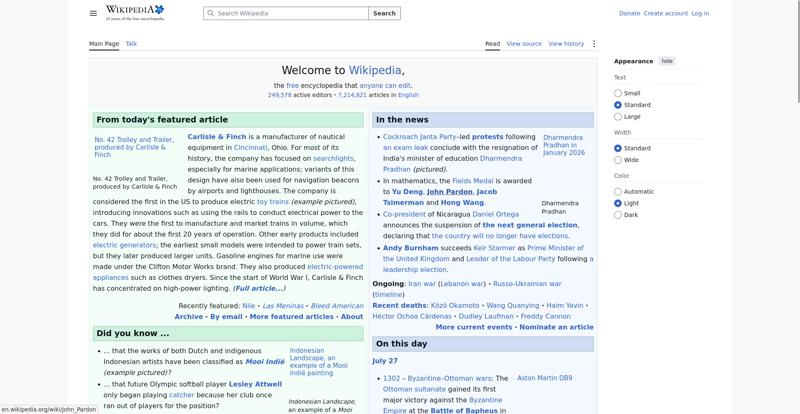Open the View source tab

pyautogui.click(x=524, y=44)
